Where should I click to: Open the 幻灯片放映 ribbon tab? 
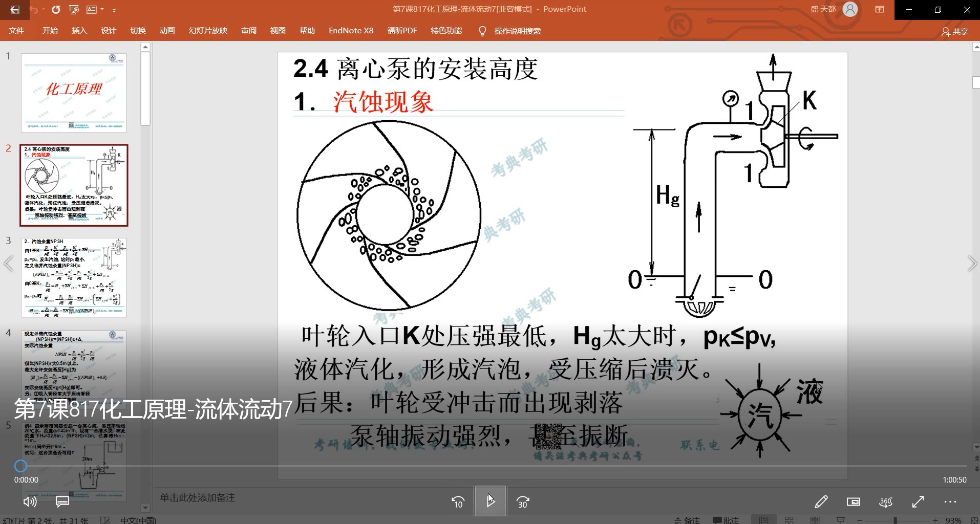point(208,31)
